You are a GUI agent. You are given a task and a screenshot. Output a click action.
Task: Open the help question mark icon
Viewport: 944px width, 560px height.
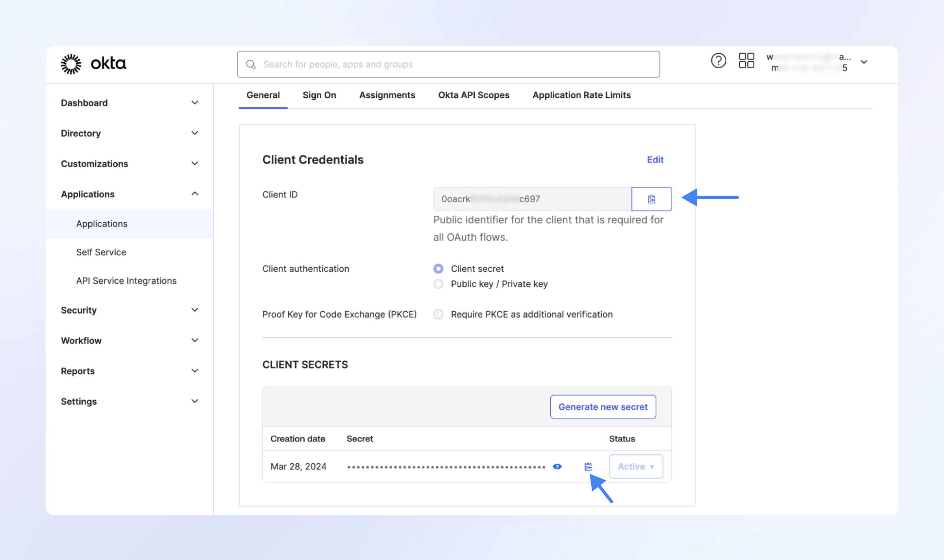(x=718, y=60)
